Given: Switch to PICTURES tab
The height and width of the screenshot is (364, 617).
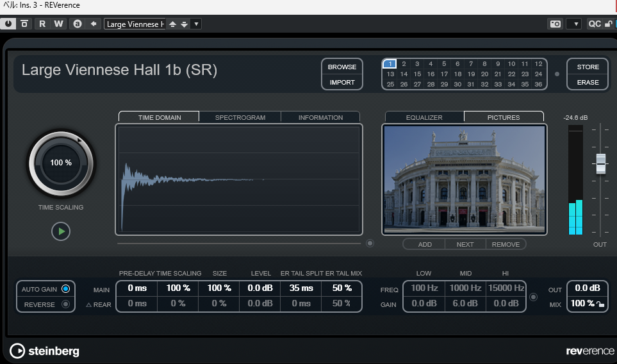Looking at the screenshot, I should 504,117.
